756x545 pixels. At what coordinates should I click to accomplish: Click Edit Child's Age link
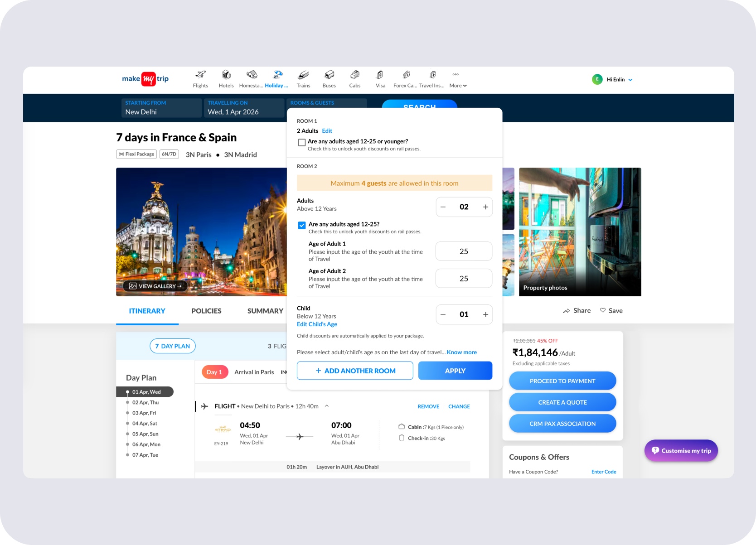[x=317, y=324]
